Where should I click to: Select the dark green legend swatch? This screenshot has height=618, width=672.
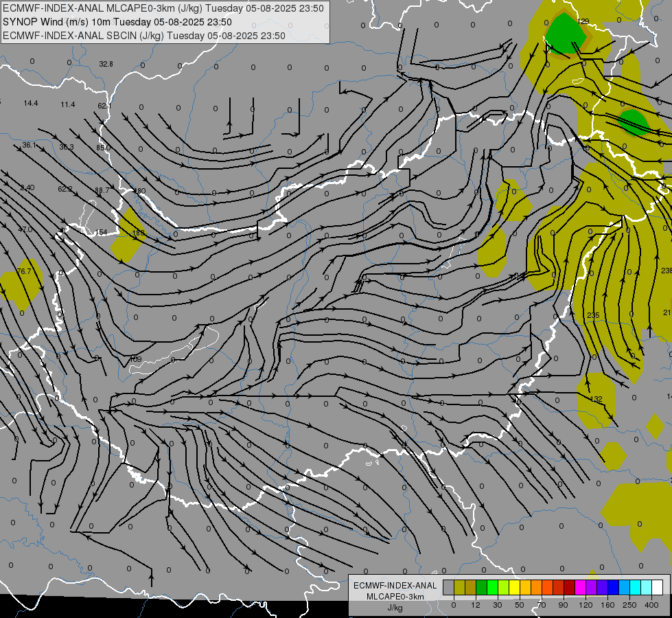pos(481,588)
